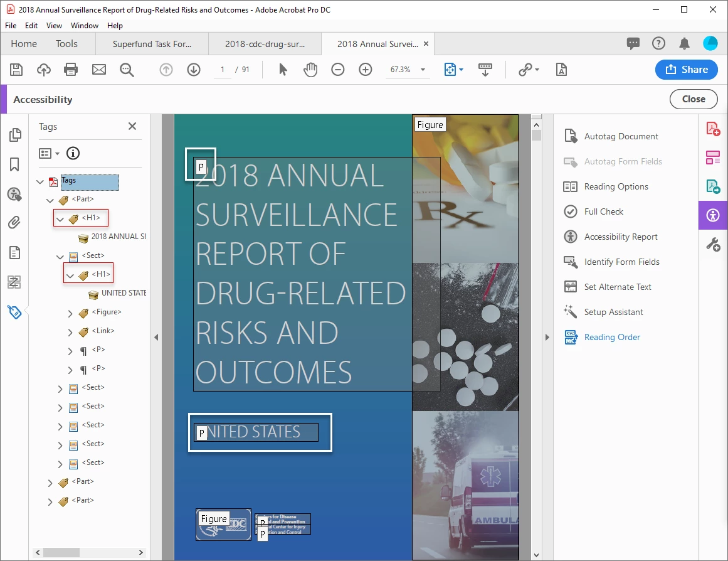Click the Export PDF right rail icon
The image size is (728, 561).
coord(713,186)
